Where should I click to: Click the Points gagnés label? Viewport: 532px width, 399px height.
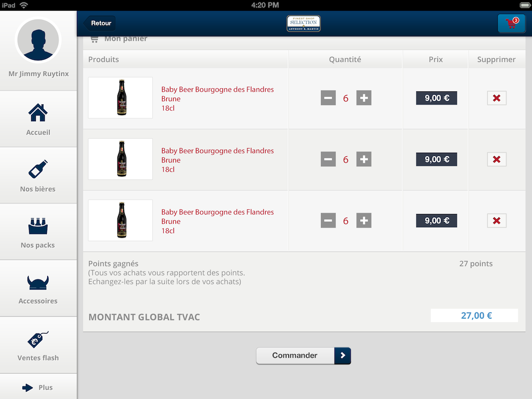click(x=113, y=263)
